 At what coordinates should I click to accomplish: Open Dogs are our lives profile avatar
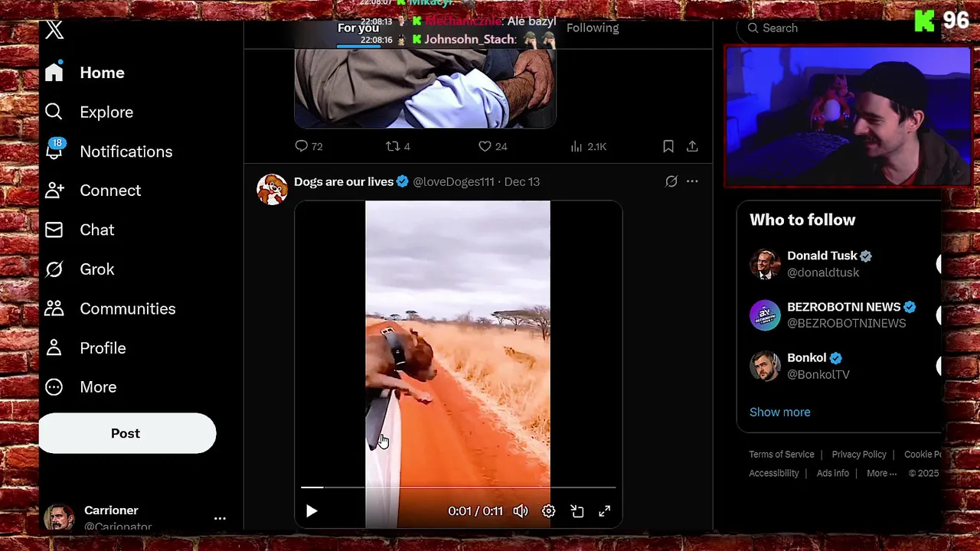(272, 189)
